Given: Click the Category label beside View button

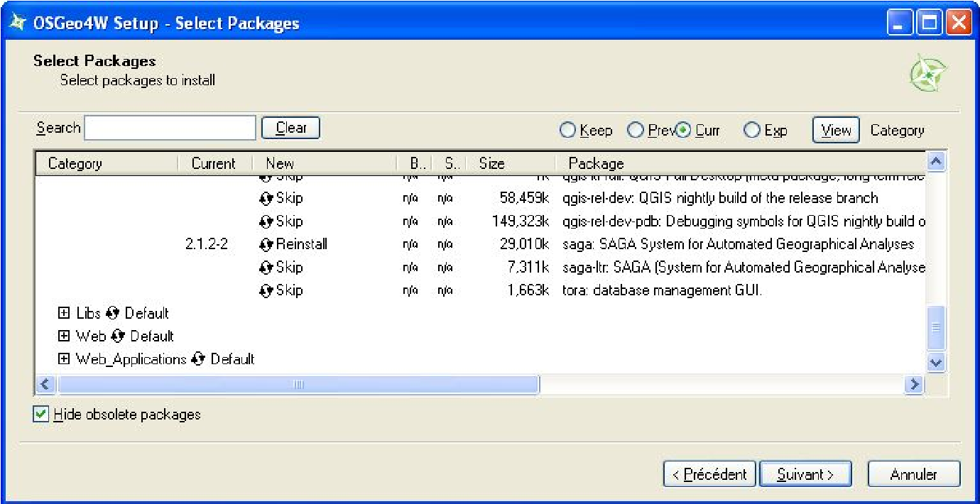Looking at the screenshot, I should click(x=898, y=131).
